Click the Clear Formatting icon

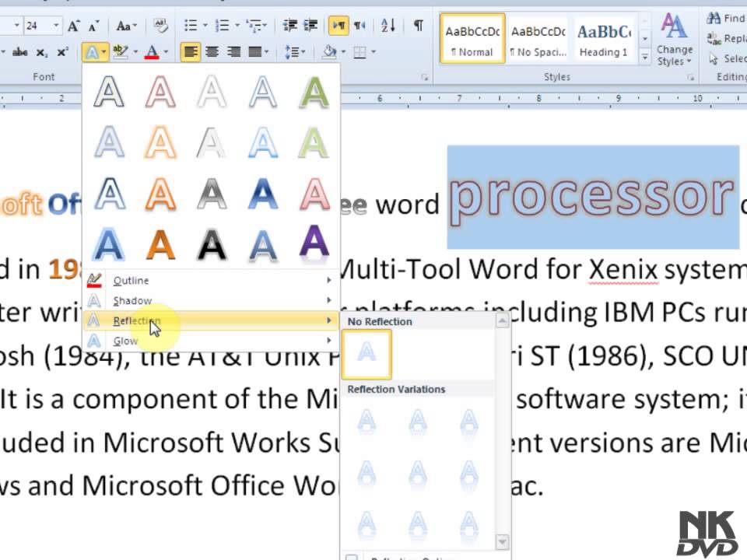pos(160,26)
